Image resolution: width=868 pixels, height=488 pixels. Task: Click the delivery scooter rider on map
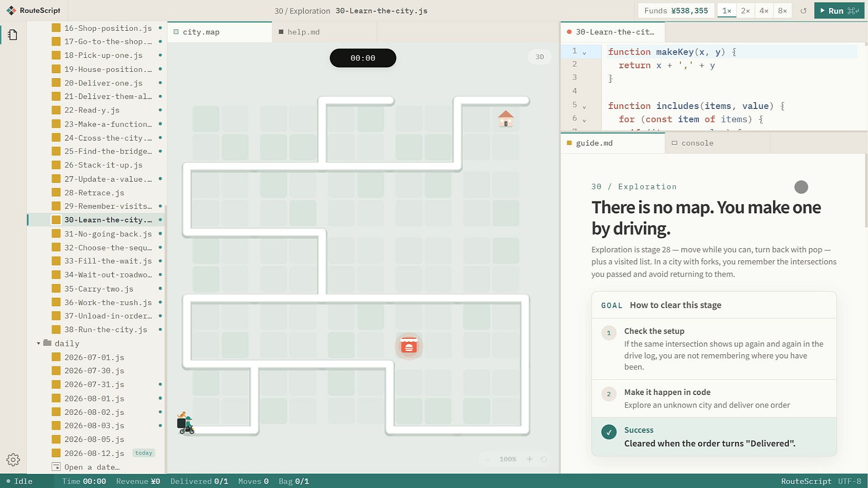pos(185,423)
